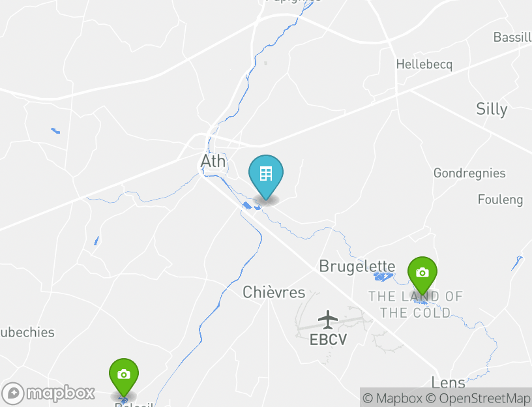This screenshot has width=532, height=407.
Task: Select the blue hotel building marker
Action: [x=265, y=177]
